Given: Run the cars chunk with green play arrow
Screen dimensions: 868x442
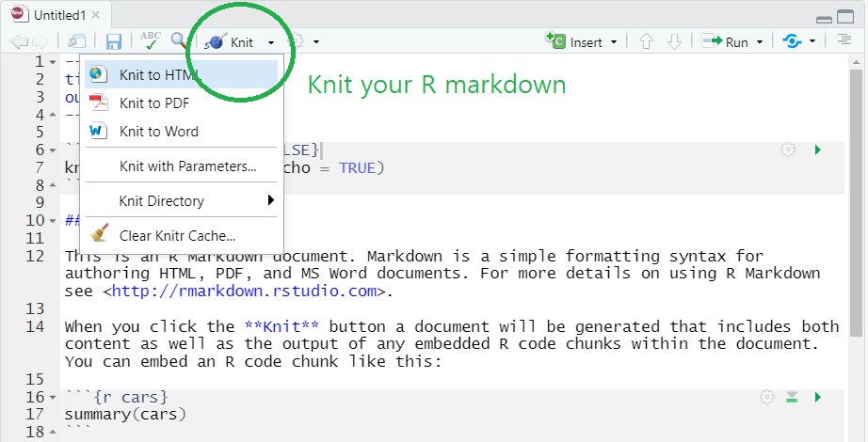Looking at the screenshot, I should (817, 398).
